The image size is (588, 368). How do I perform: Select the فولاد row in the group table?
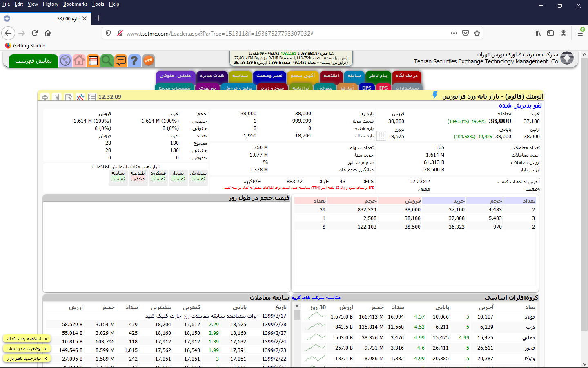pos(420,317)
